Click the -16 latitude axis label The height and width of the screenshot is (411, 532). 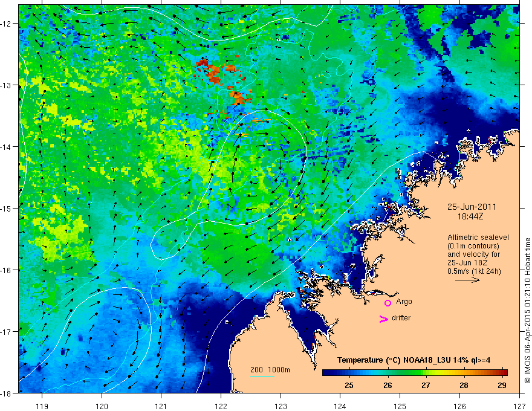(5, 270)
